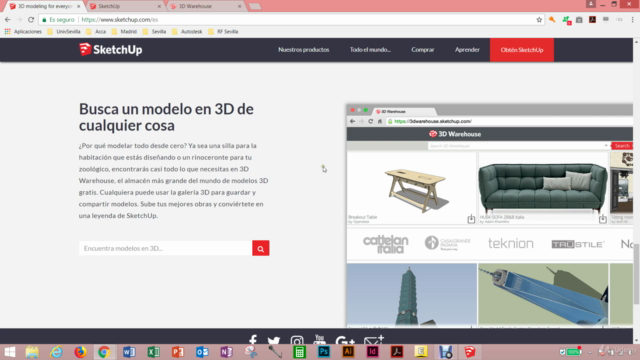Open the Sevilla bookmark folder
The image size is (640, 360).
pos(154,31)
